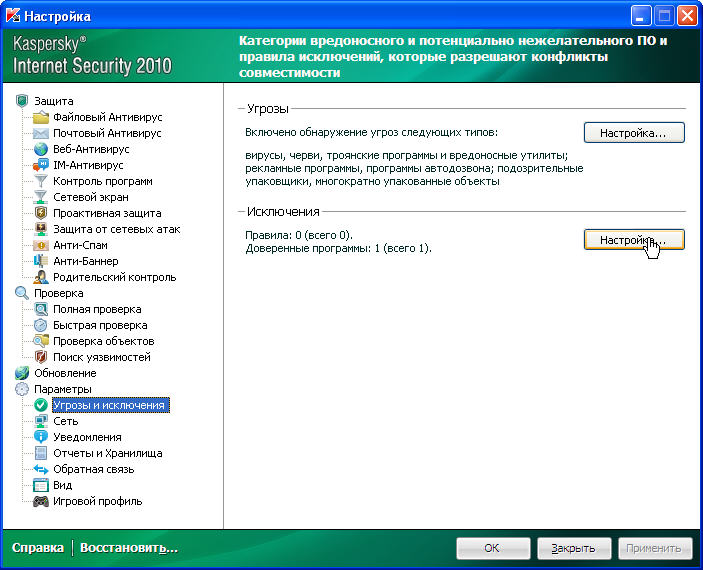Click the Файловый Антивирус folder icon
This screenshot has width=703, height=570.
(41, 117)
